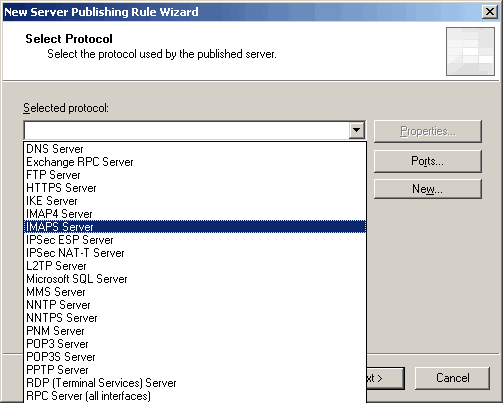Select IPSec NAT-T Server entry
503x403 pixels.
195,253
